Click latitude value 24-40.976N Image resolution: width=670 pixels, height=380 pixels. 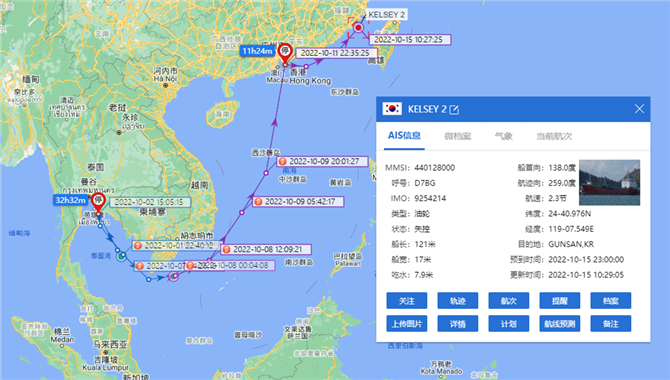[x=570, y=214]
